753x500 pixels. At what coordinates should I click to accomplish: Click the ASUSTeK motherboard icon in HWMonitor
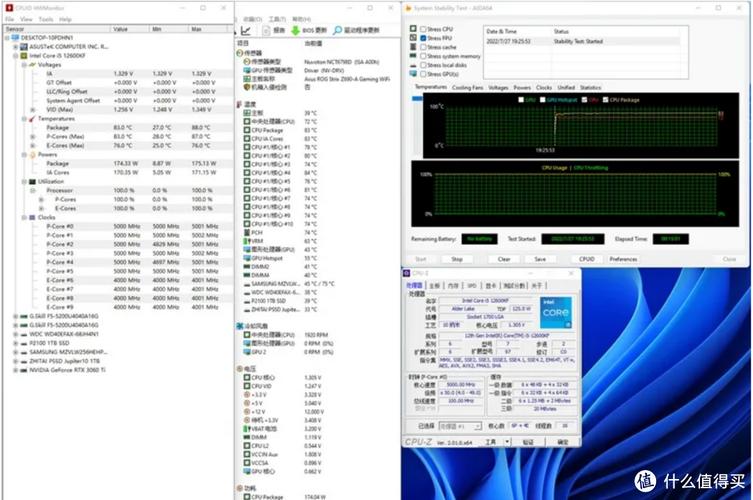[24, 47]
